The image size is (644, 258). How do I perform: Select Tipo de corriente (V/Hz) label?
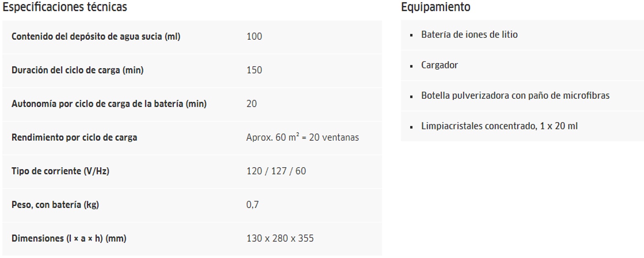click(60, 171)
